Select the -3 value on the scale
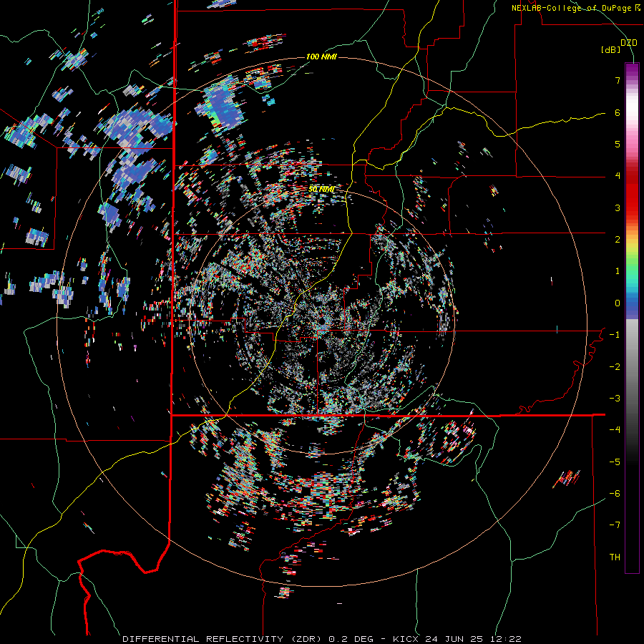This screenshot has width=644, height=644. [x=615, y=398]
